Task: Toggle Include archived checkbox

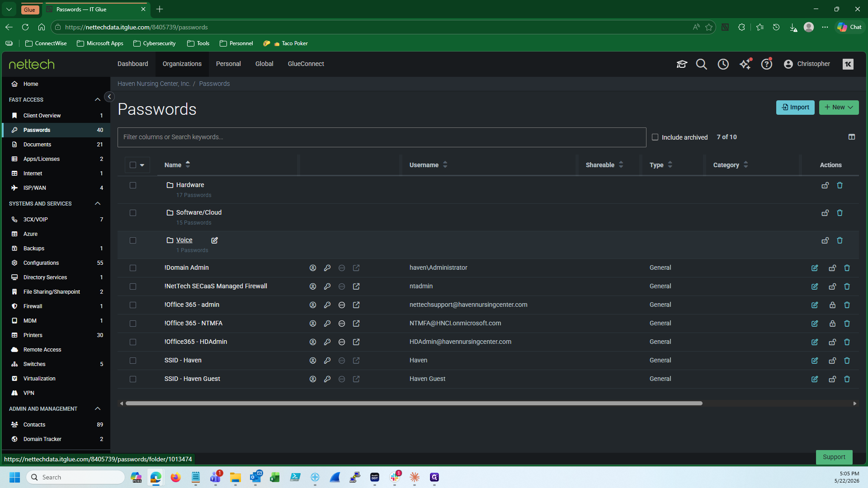Action: point(655,137)
